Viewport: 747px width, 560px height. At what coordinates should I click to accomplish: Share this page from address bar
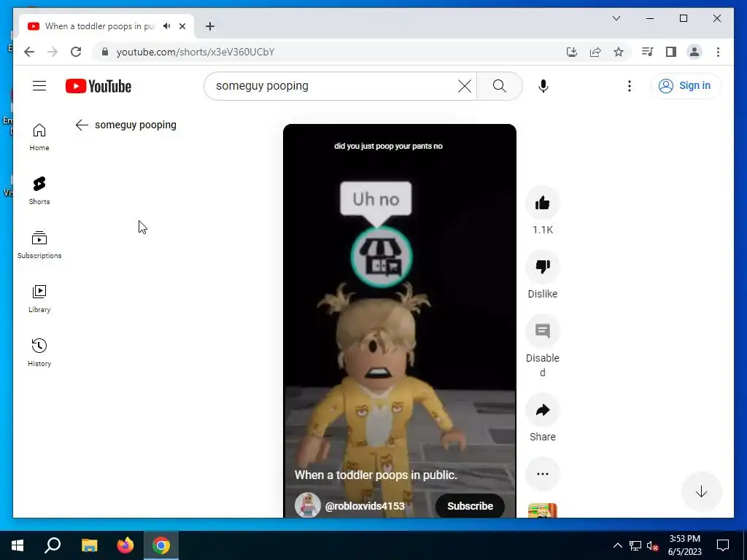[x=595, y=52]
